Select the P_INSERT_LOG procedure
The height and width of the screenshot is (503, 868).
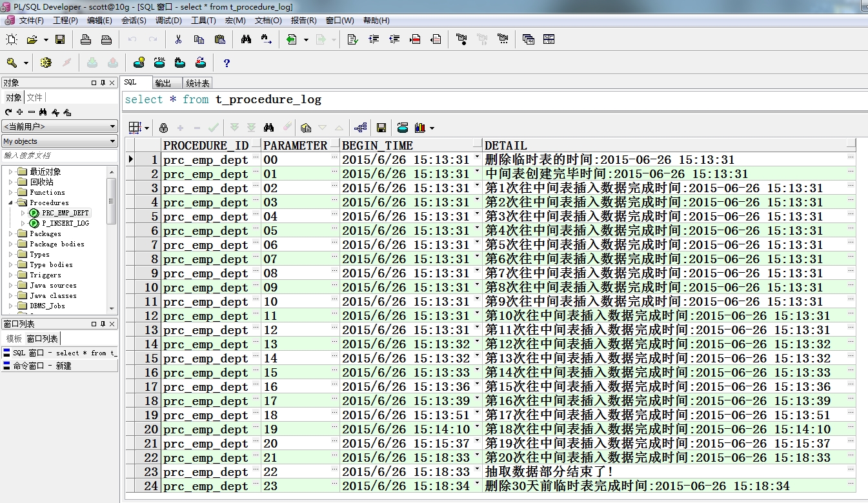coord(65,223)
